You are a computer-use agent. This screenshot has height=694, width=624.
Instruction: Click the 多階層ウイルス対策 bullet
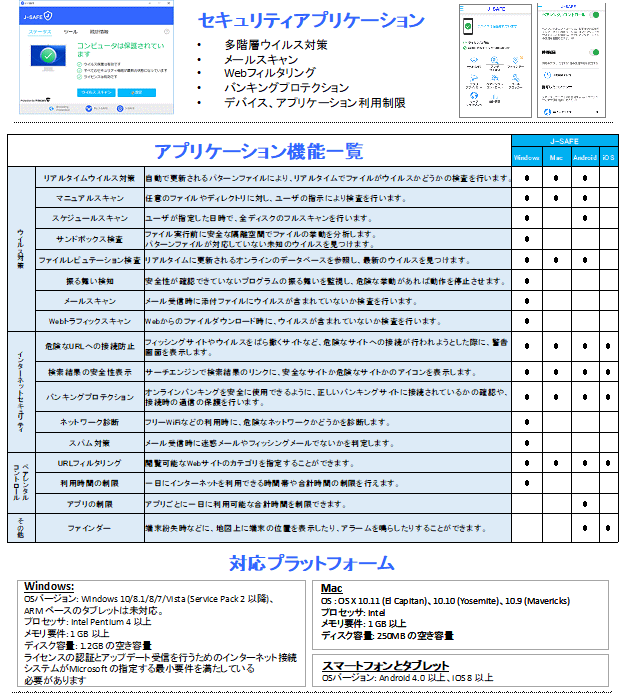coord(276,45)
